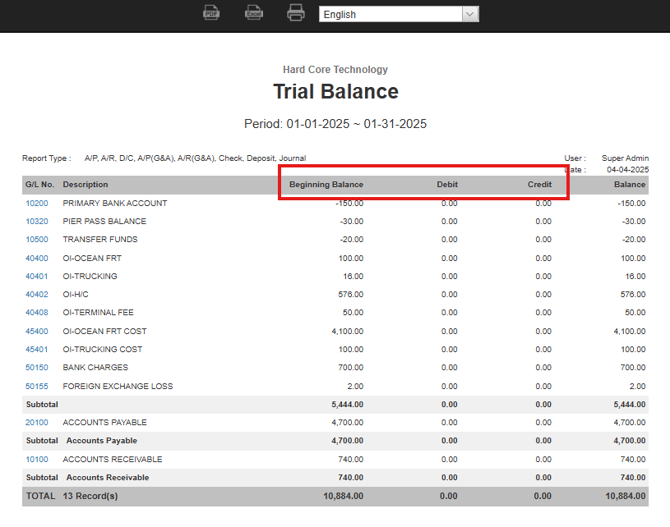Open G/L account 10100 ACCOUNTS RECEIVABLE
This screenshot has width=670, height=527.
click(37, 459)
